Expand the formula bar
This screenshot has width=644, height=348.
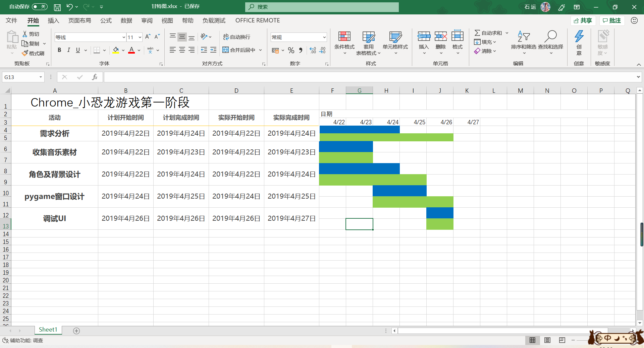click(638, 77)
